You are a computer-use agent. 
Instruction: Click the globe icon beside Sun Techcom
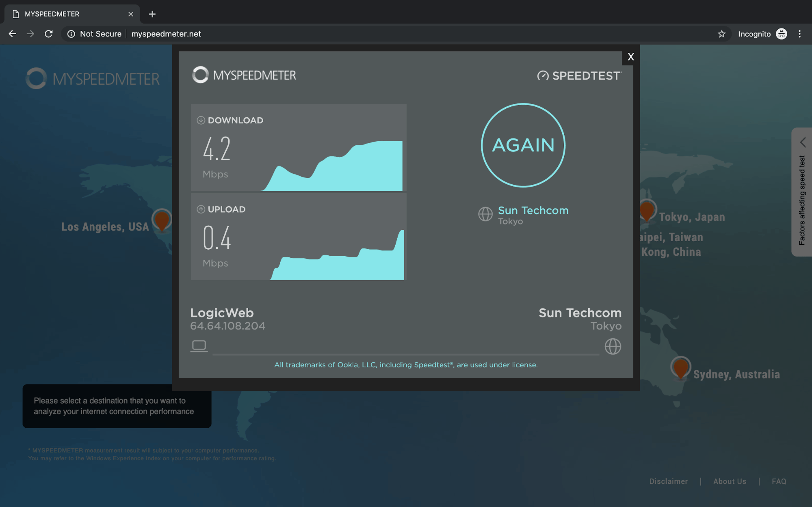pyautogui.click(x=485, y=214)
